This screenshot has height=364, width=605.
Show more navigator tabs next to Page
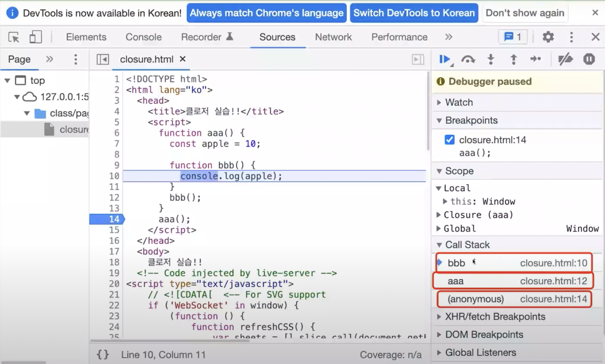[x=50, y=59]
